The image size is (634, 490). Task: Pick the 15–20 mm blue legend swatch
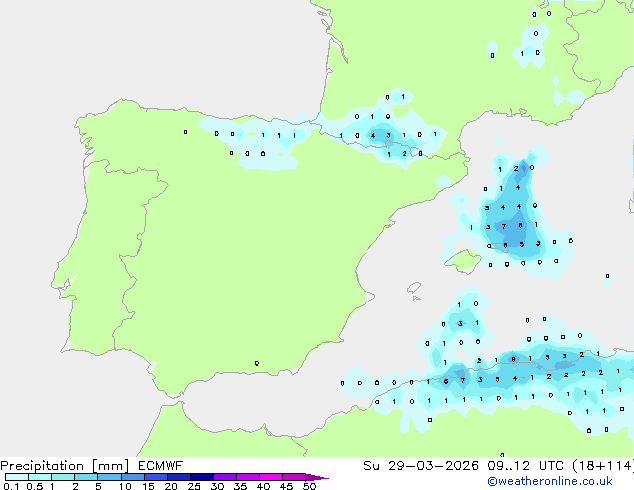pos(156,477)
